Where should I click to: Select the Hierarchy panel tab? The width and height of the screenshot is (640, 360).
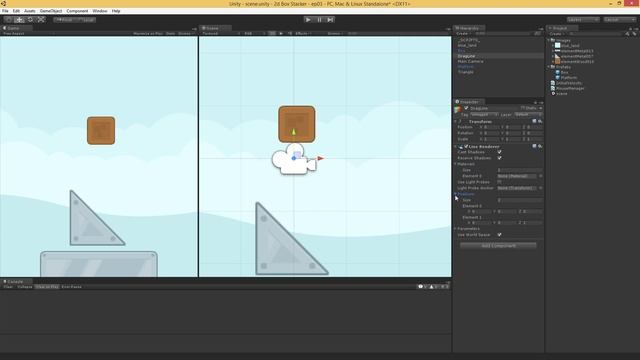469,28
